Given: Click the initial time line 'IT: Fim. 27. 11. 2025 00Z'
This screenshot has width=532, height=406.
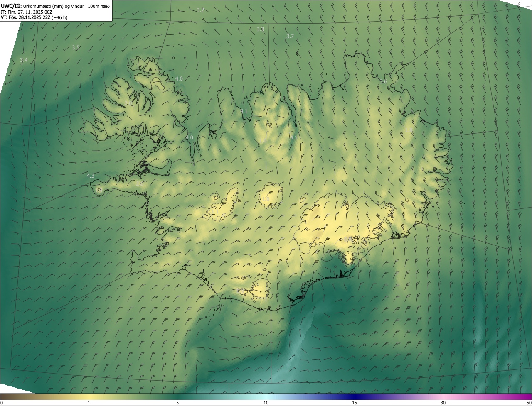Looking at the screenshot, I should 26,12.
